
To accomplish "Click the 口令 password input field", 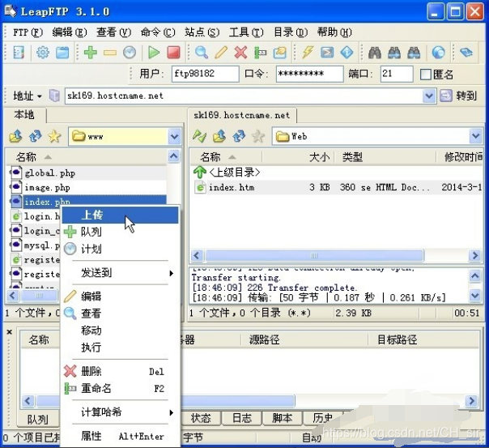I will click(310, 74).
